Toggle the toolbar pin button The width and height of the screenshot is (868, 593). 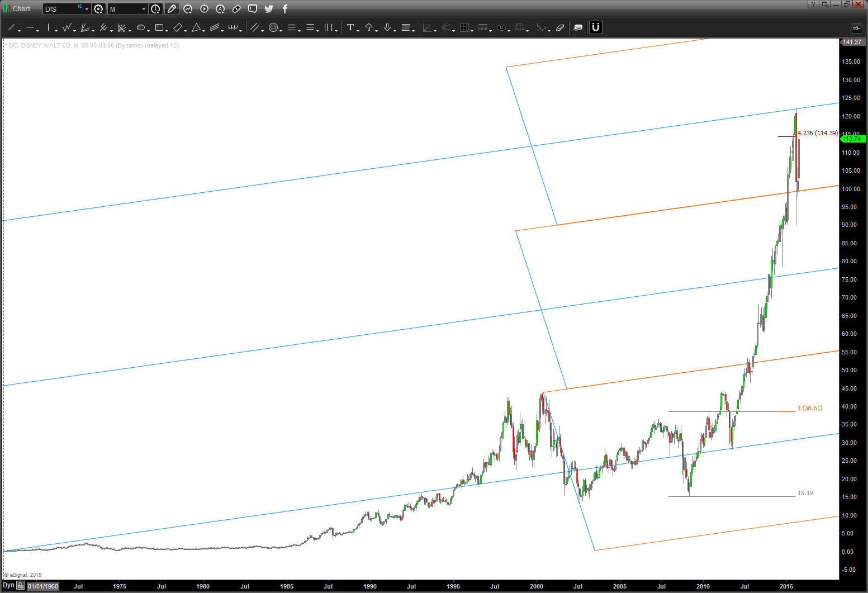pos(856,28)
